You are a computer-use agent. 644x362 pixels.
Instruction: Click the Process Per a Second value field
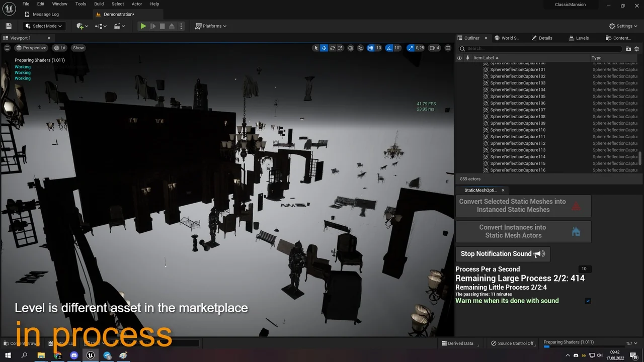[584, 268]
